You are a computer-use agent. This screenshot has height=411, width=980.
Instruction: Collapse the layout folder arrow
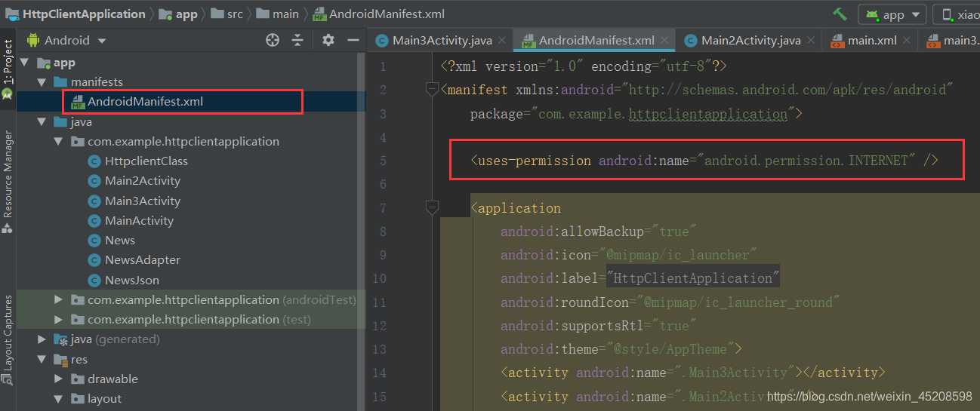(59, 398)
